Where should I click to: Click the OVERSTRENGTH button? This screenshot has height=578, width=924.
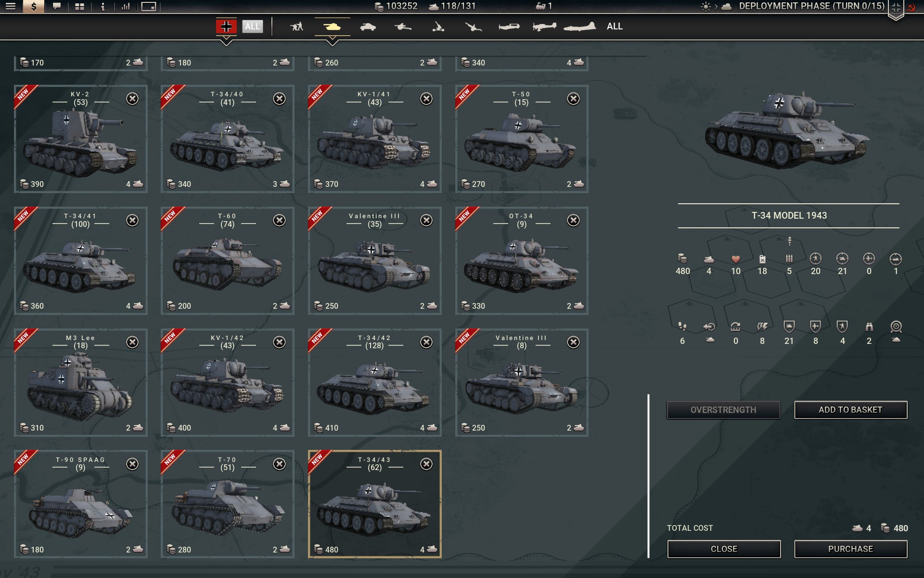coord(723,410)
